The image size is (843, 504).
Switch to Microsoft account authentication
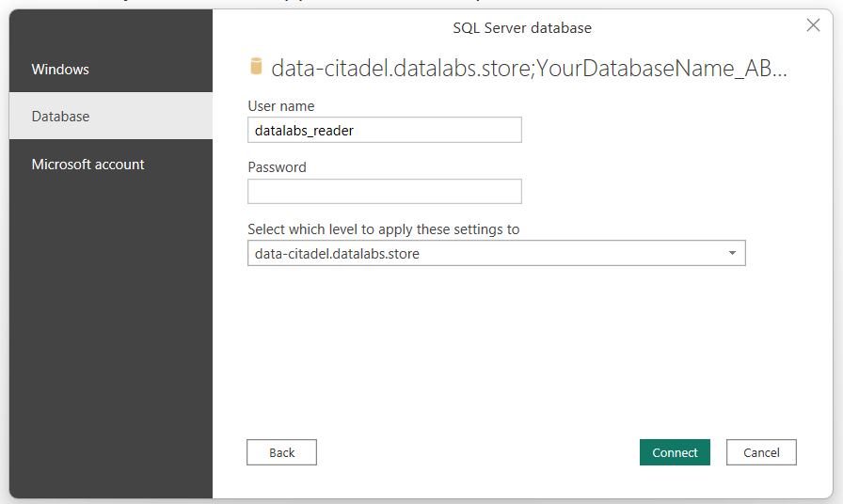tap(111, 164)
